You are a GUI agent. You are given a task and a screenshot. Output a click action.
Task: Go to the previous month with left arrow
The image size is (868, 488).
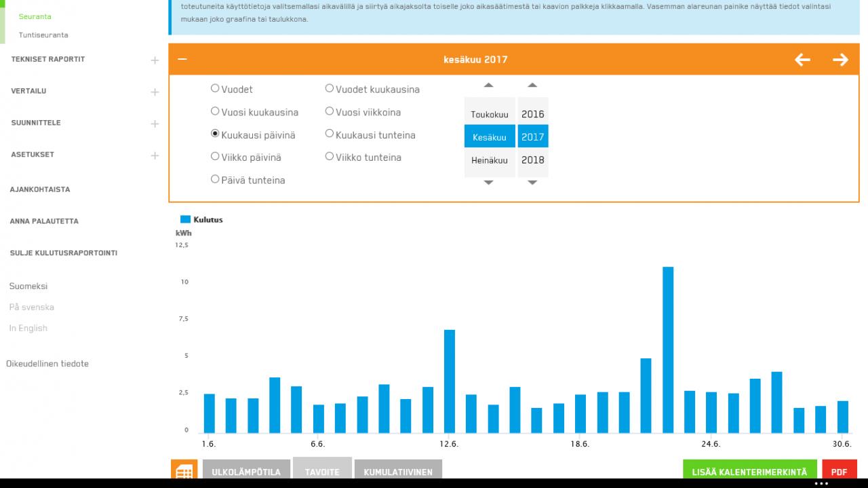coord(802,60)
